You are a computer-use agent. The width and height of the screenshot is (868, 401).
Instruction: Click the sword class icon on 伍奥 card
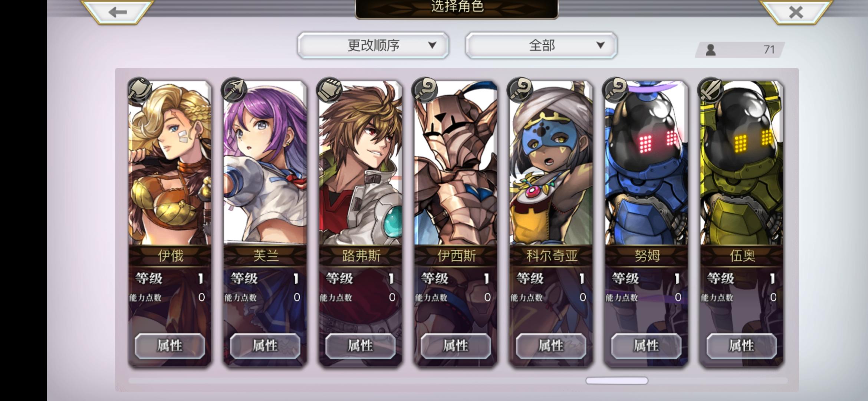coord(710,90)
